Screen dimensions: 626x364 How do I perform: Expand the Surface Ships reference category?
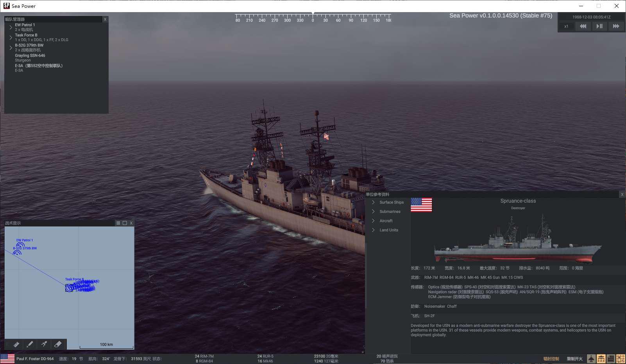tap(373, 202)
